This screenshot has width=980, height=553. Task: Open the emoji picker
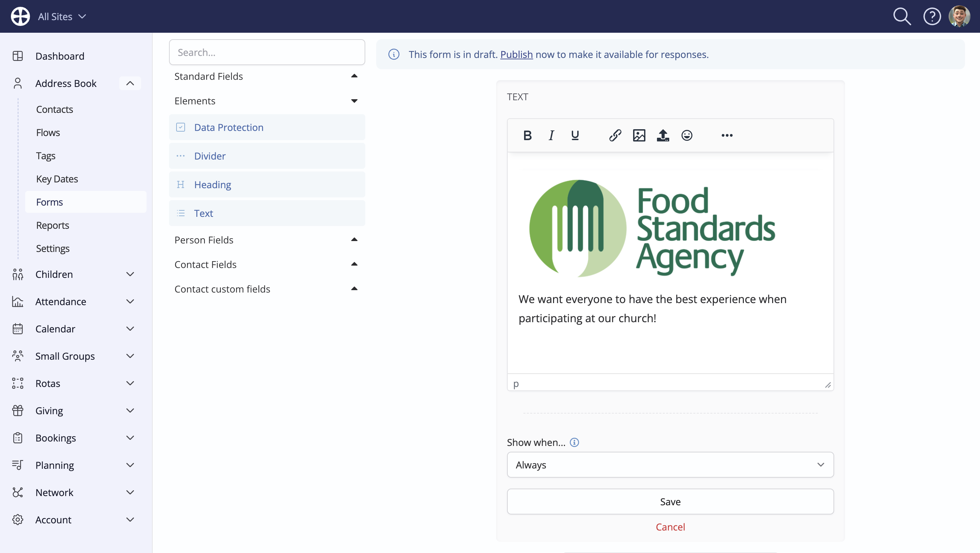coord(687,135)
